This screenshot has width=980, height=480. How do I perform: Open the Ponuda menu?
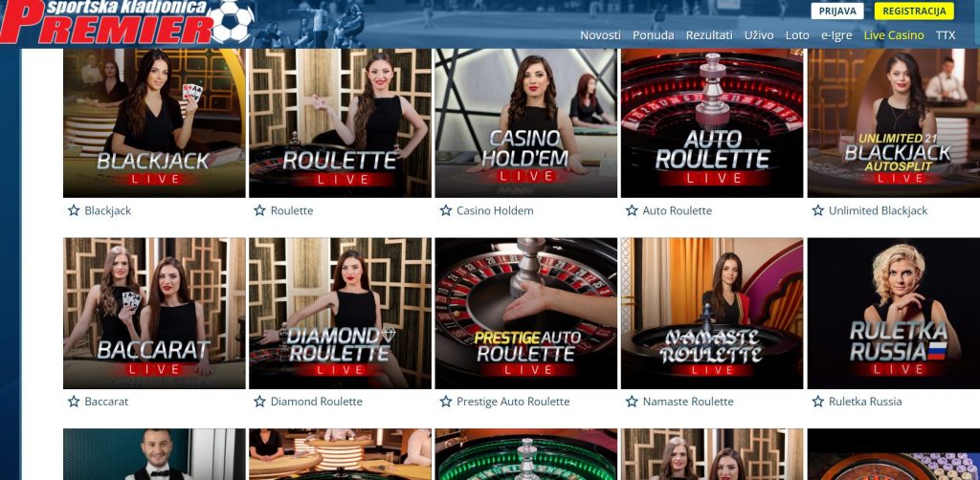point(653,35)
